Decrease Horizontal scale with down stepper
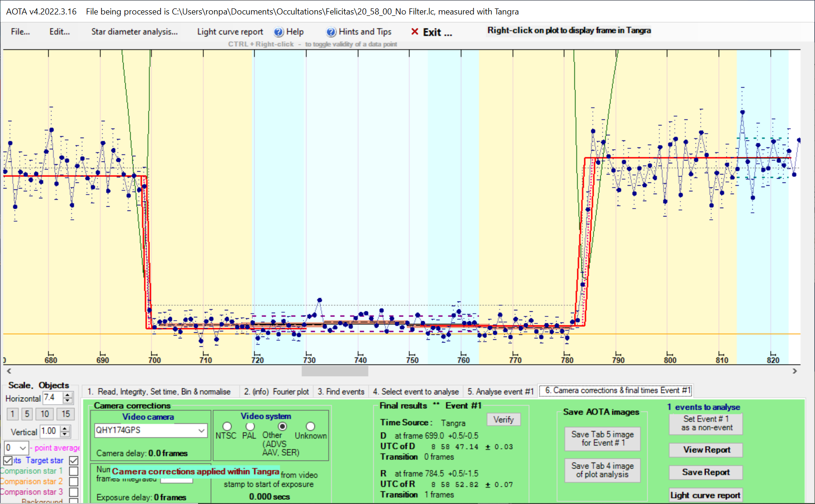815x504 pixels. (68, 401)
